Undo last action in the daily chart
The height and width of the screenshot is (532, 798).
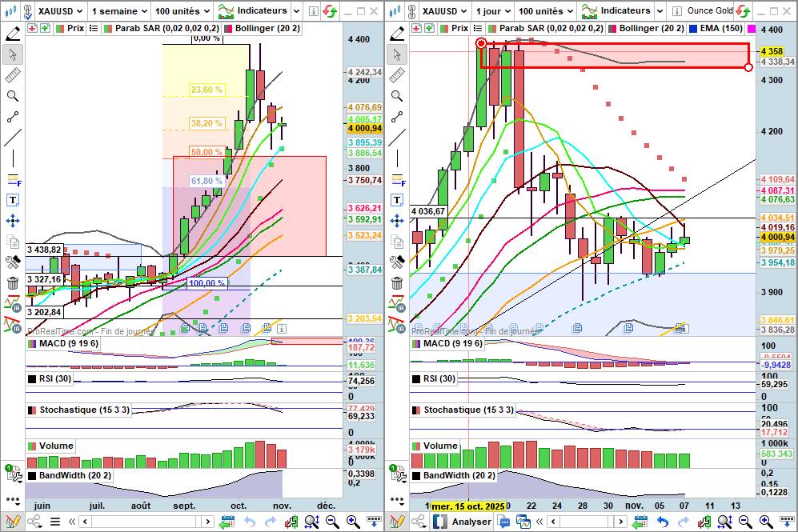pos(663,522)
